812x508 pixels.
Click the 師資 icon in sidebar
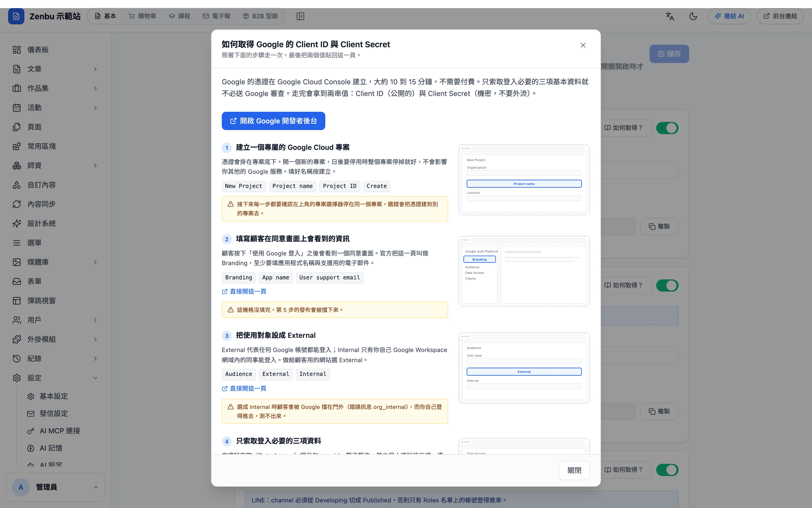[17, 166]
